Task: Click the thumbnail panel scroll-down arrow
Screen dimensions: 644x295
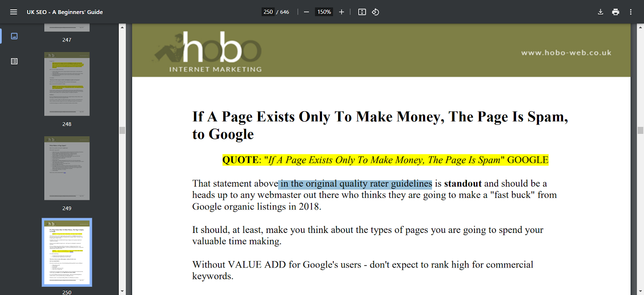Action: tap(122, 291)
